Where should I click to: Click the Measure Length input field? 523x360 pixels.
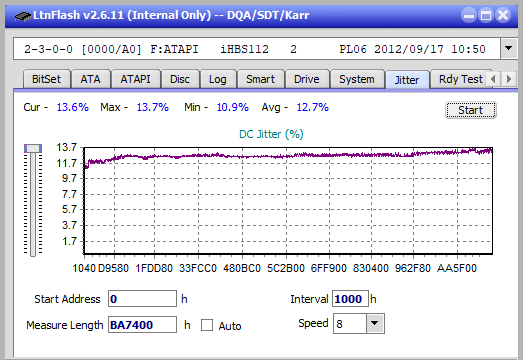(x=142, y=325)
